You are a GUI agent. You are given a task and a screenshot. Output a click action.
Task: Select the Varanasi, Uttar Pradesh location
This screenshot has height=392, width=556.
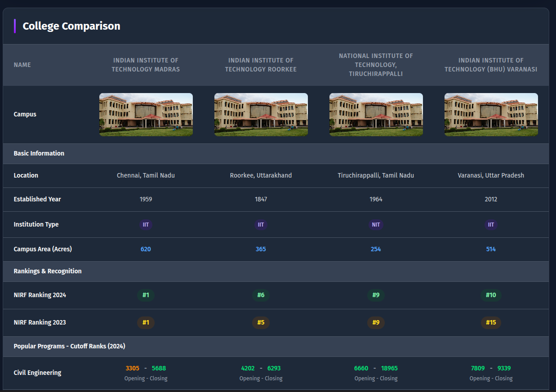click(x=491, y=175)
